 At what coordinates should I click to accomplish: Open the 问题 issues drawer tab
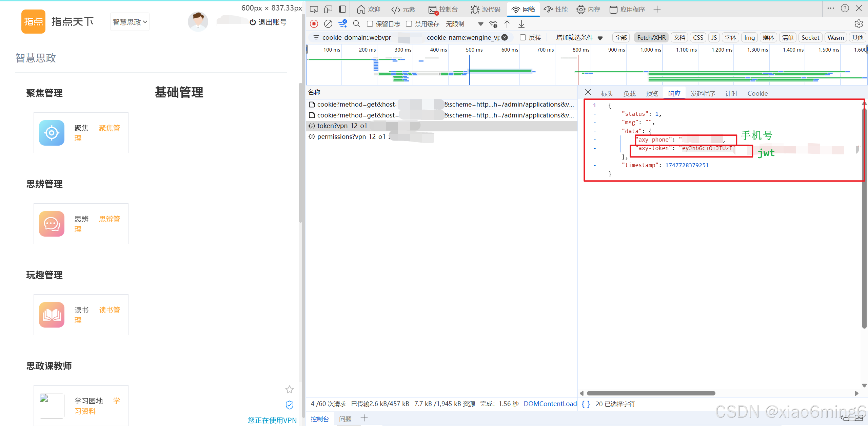point(345,419)
